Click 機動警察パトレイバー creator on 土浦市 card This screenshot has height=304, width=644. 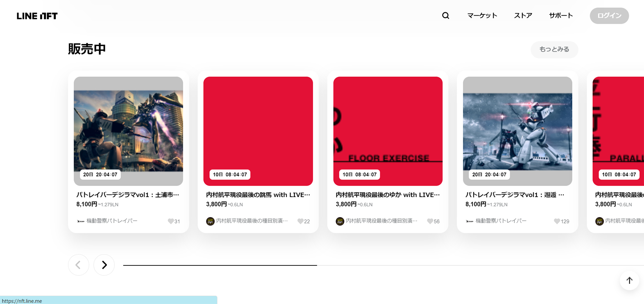point(112,221)
